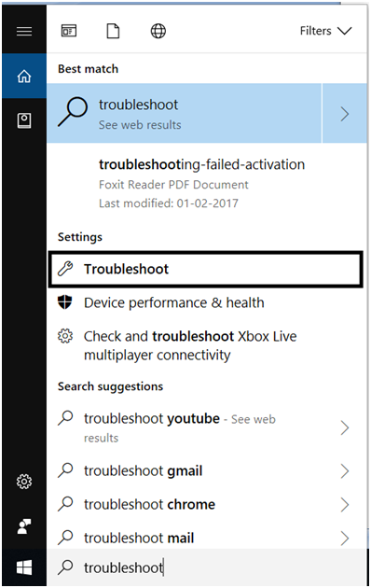Filter results by Documents icon
This screenshot has height=588, width=371.
(113, 31)
